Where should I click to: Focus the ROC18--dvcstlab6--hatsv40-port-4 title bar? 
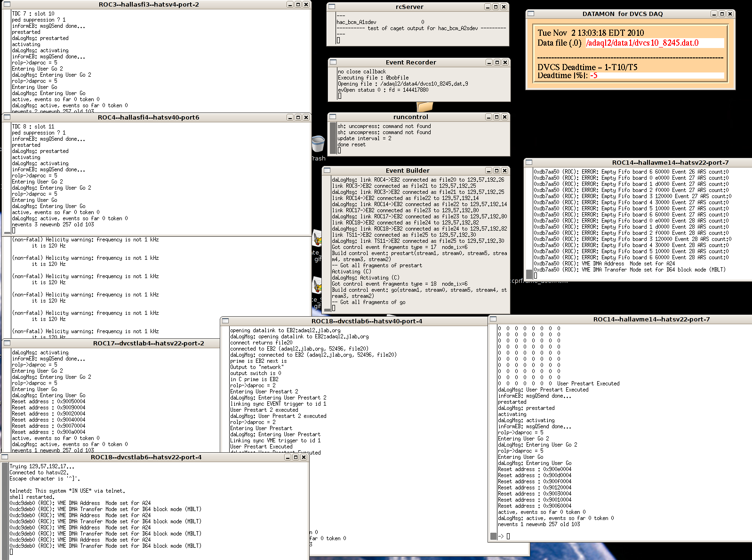click(x=367, y=321)
